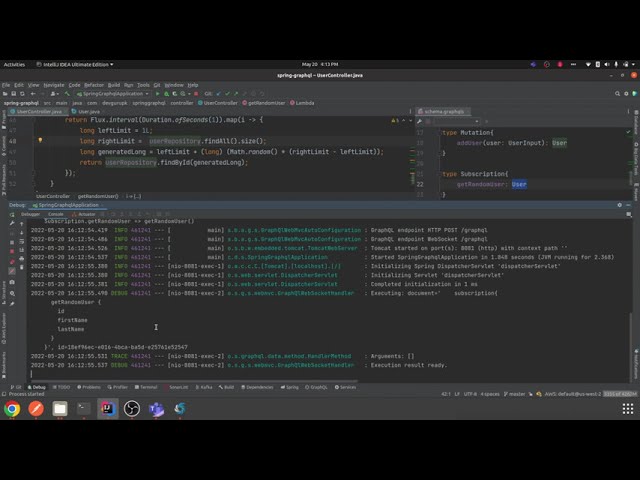Open Debug panel settings gear icon

(x=620, y=205)
